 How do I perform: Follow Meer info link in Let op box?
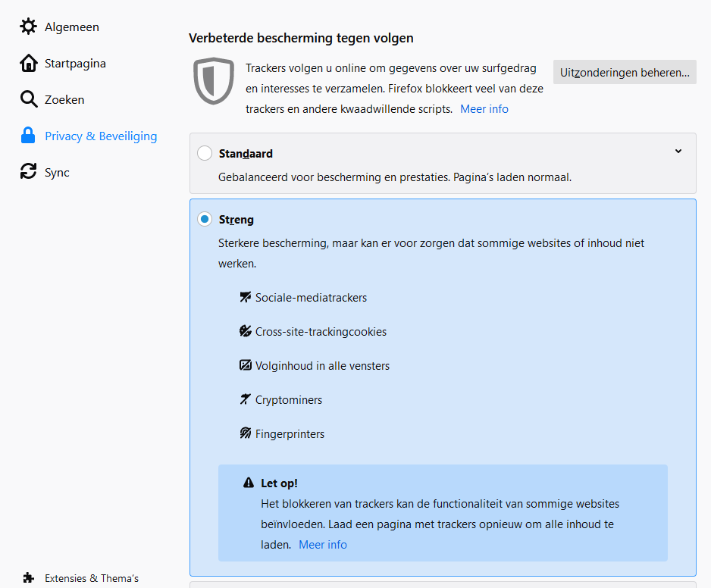tap(322, 545)
